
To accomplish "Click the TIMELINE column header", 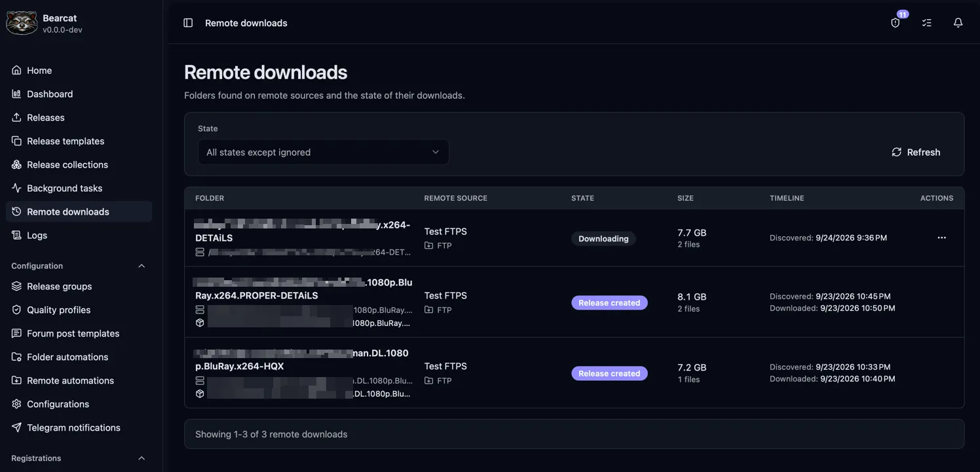I will pyautogui.click(x=787, y=198).
